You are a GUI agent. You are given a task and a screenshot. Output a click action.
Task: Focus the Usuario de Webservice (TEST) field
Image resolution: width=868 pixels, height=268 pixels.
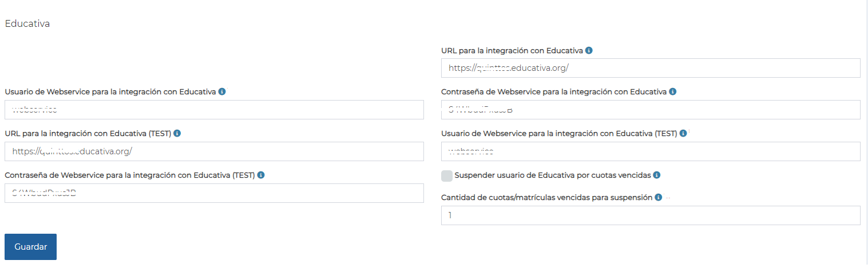pos(651,151)
